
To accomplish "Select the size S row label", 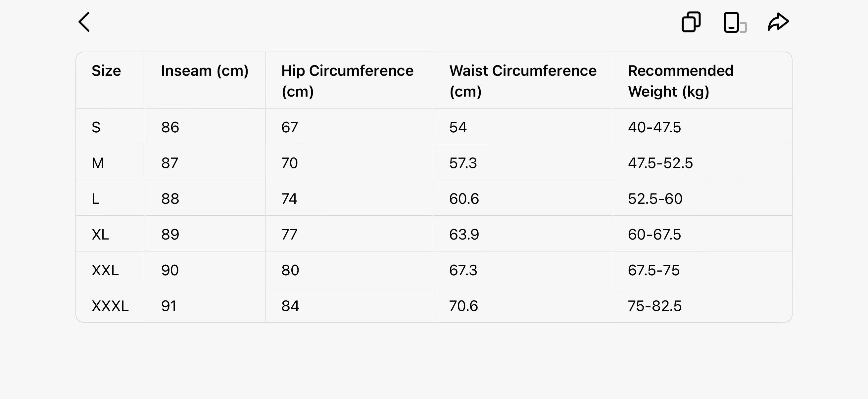I will point(96,127).
